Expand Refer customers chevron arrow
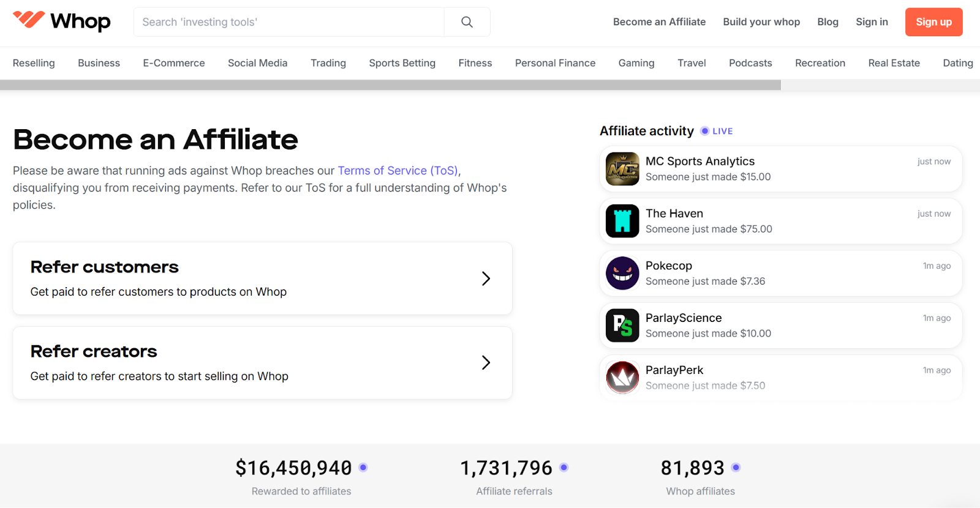 486,278
